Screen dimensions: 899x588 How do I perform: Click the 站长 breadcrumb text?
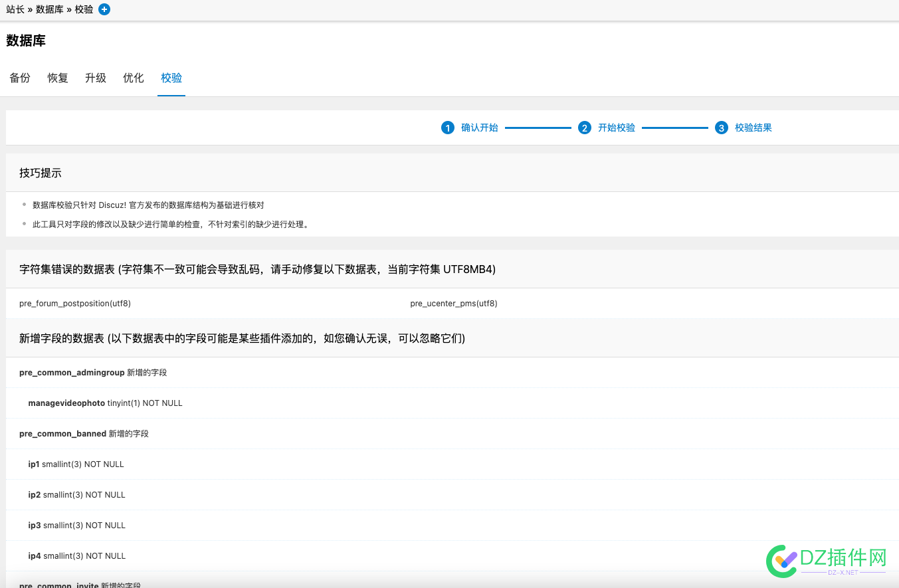tap(15, 9)
